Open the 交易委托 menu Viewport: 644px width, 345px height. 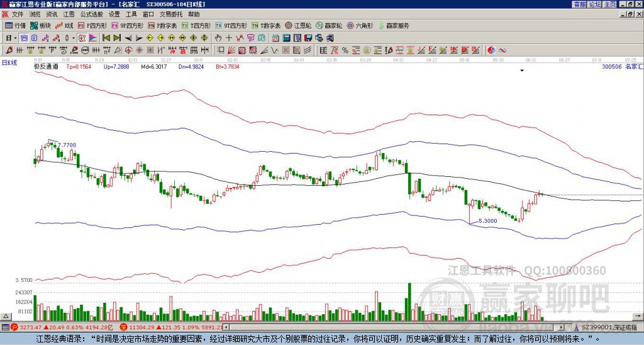[171, 14]
